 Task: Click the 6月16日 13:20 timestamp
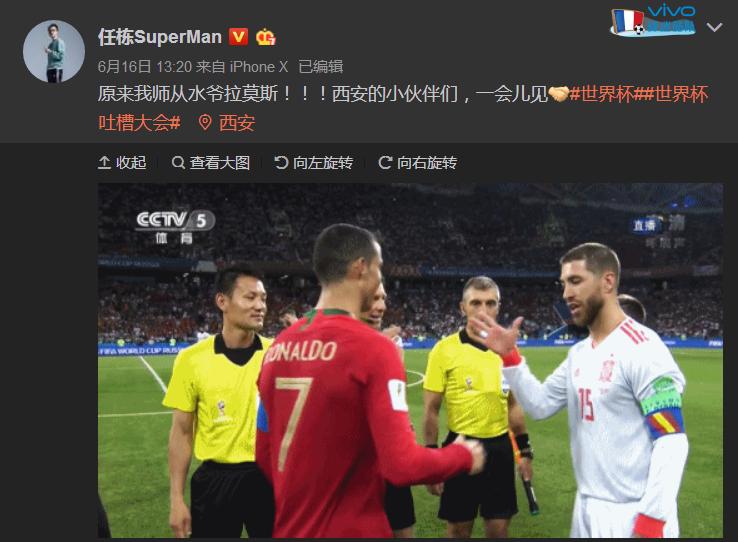click(144, 67)
